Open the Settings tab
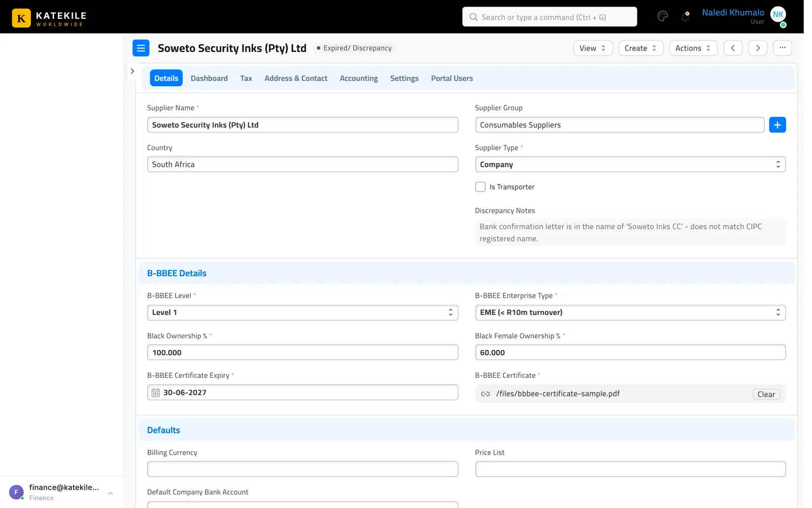 coord(404,78)
